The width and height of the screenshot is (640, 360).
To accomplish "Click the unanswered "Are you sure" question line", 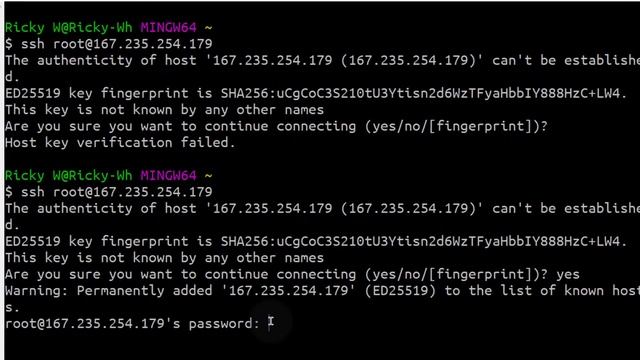I will [276, 126].
